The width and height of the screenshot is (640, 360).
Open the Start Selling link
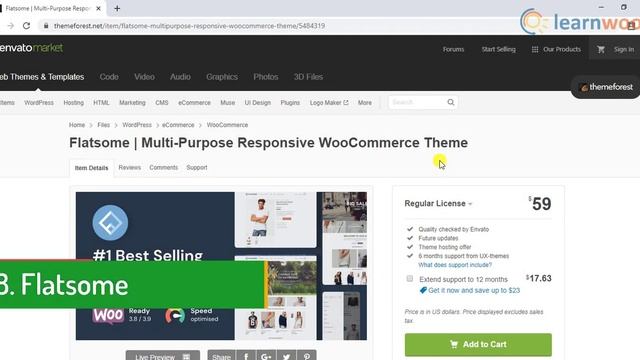498,49
